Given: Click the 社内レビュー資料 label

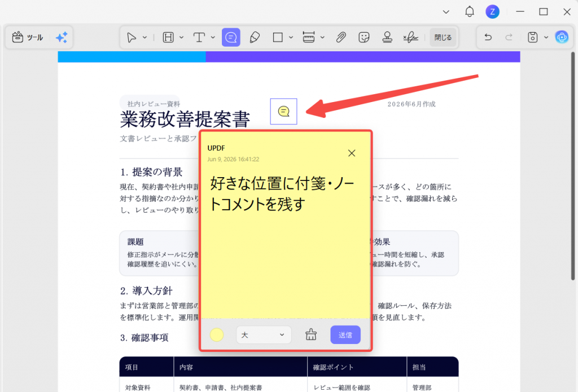Looking at the screenshot, I should tap(154, 104).
